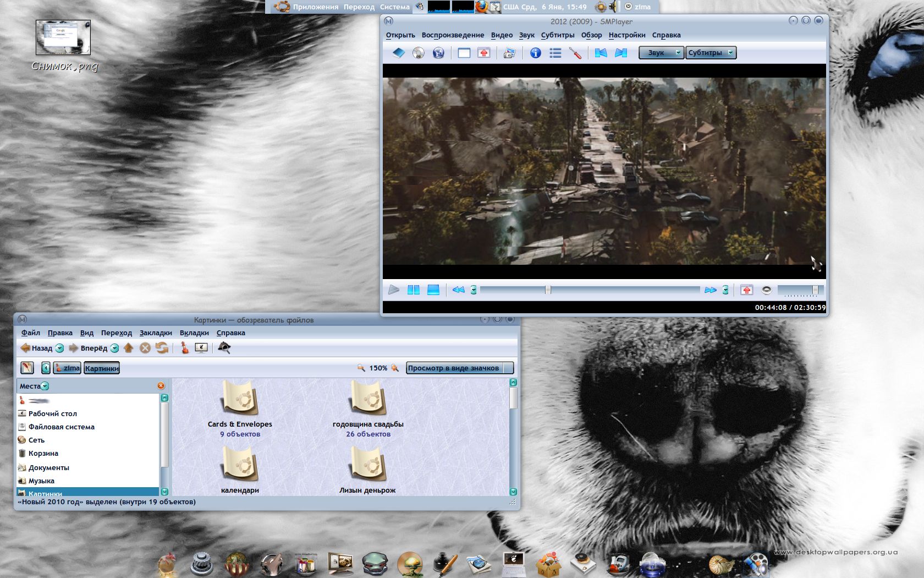The image size is (924, 578).
Task: Zoom out with magnifier minus icon
Action: coord(361,368)
